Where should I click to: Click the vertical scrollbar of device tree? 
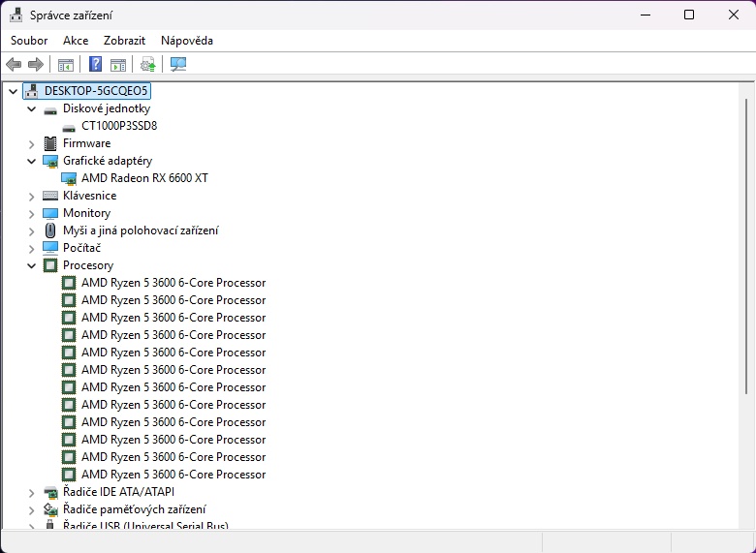pos(747,291)
